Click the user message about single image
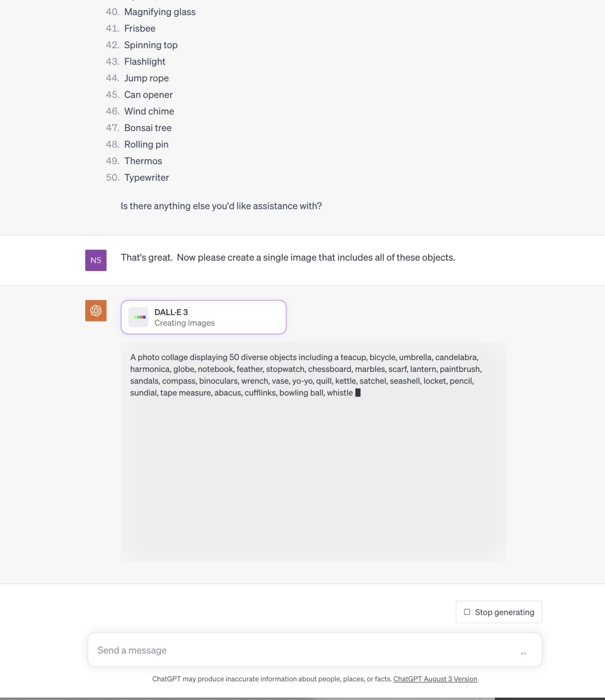605x700 pixels. tap(288, 258)
